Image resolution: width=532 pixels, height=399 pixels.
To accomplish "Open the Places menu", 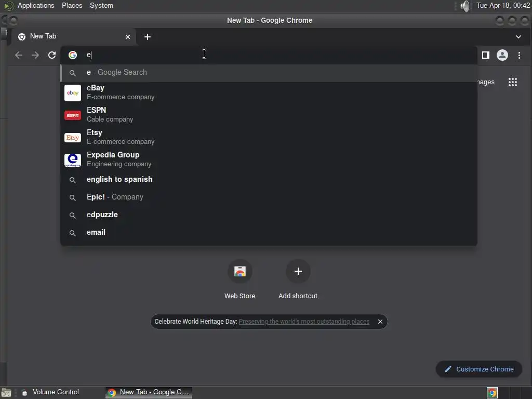I will [x=72, y=5].
